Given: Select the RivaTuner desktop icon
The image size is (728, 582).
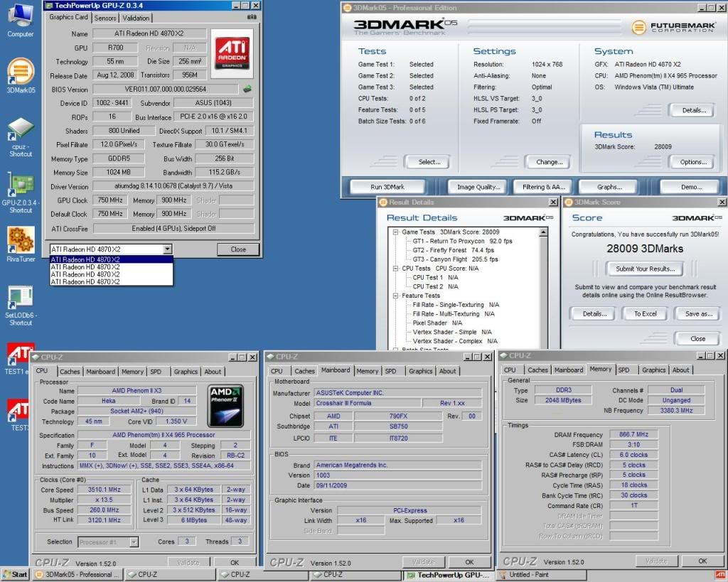Looking at the screenshot, I should pos(21,244).
